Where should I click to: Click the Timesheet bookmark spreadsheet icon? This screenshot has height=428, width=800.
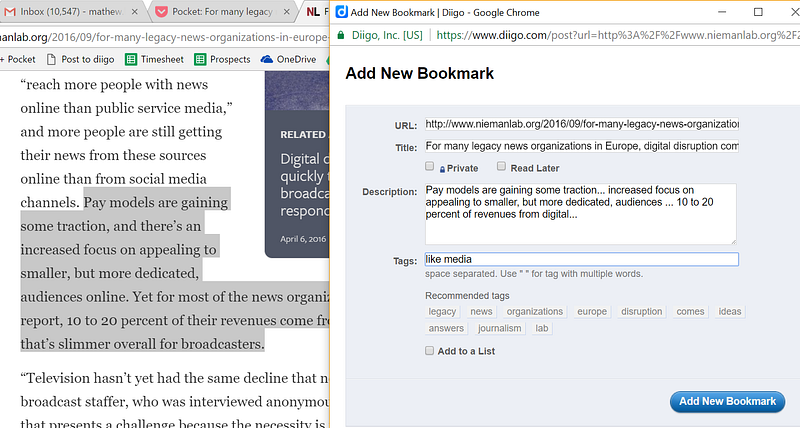point(131,60)
